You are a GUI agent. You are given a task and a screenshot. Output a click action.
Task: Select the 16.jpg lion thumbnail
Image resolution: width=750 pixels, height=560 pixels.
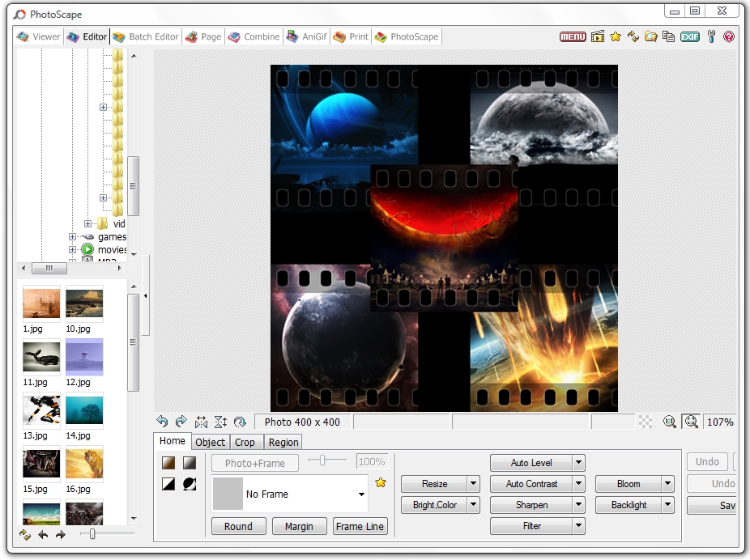pos(84,463)
